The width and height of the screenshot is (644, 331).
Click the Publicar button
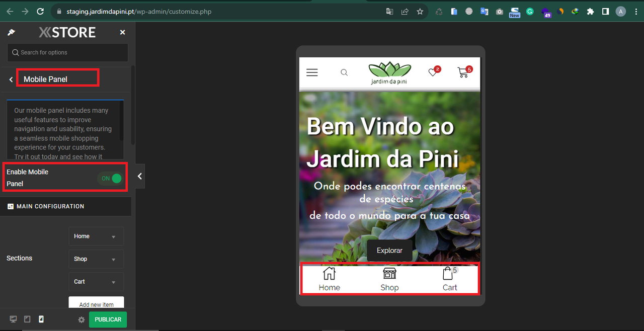click(108, 319)
